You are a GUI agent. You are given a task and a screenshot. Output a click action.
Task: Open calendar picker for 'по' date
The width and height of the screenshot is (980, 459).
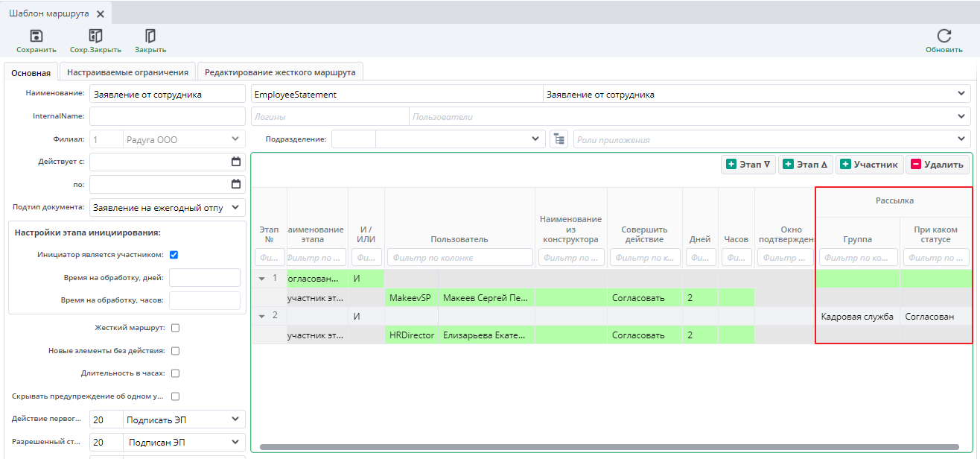(x=236, y=184)
